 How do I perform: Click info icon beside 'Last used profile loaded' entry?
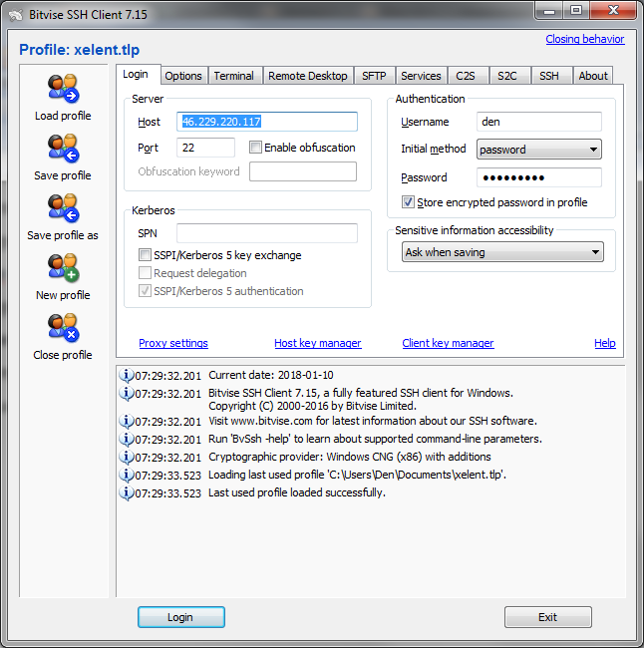(x=126, y=493)
